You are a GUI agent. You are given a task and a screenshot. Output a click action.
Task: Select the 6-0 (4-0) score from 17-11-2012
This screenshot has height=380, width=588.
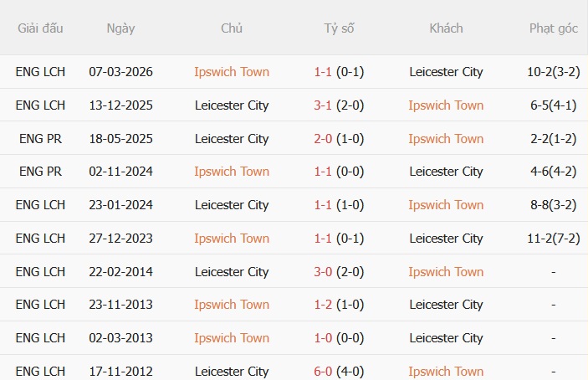point(339,372)
